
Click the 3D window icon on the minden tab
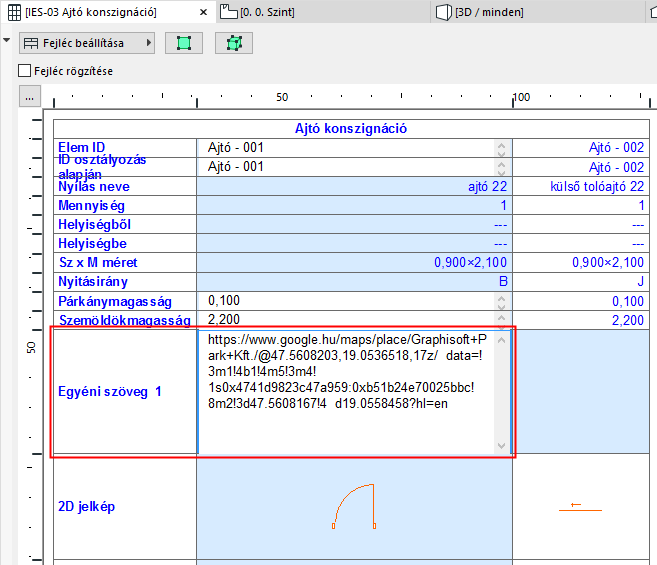443,12
